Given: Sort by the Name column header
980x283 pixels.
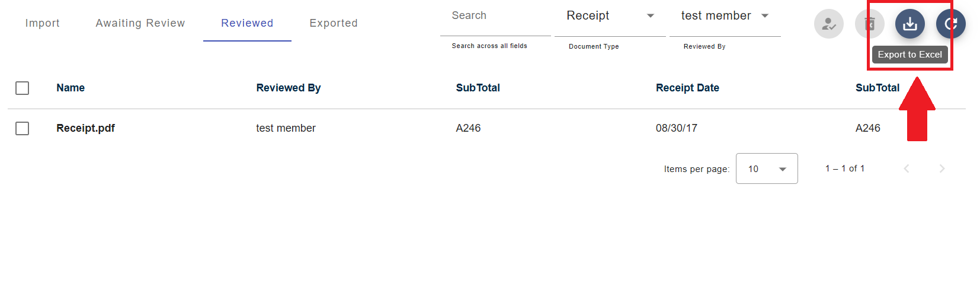Looking at the screenshot, I should tap(71, 88).
